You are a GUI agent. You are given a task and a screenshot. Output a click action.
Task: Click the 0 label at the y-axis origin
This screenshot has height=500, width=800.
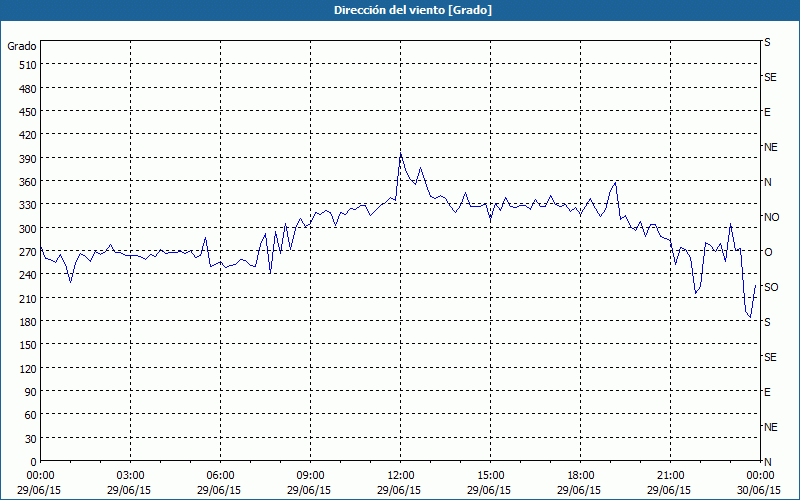(x=34, y=462)
